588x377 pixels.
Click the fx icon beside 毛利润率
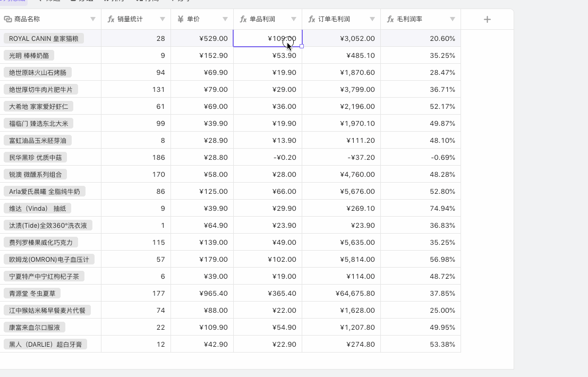[390, 19]
